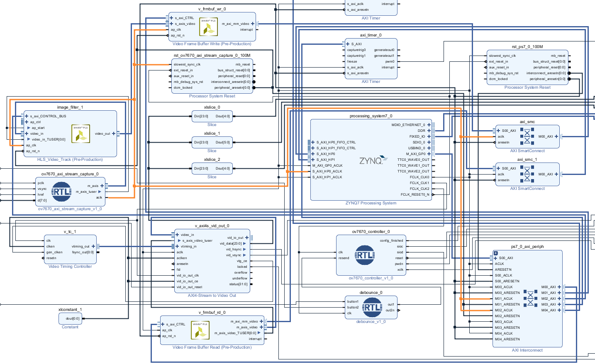This screenshot has height=364, width=595.
Task: Select the HLS logo in image_filter_1
Action: point(80,134)
